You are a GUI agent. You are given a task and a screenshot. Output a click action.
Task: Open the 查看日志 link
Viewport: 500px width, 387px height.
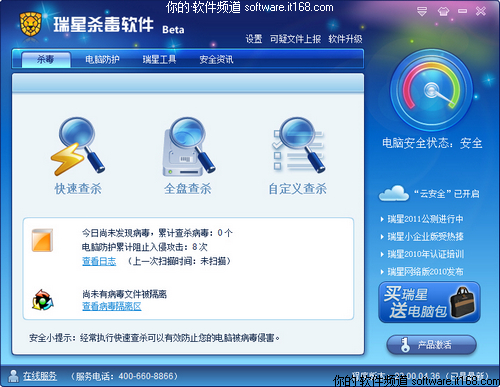click(x=99, y=261)
